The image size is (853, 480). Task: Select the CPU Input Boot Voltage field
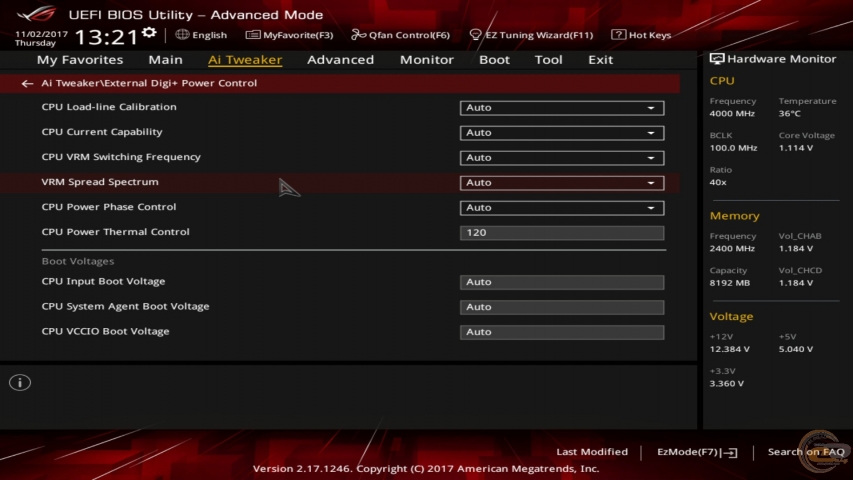coord(561,283)
